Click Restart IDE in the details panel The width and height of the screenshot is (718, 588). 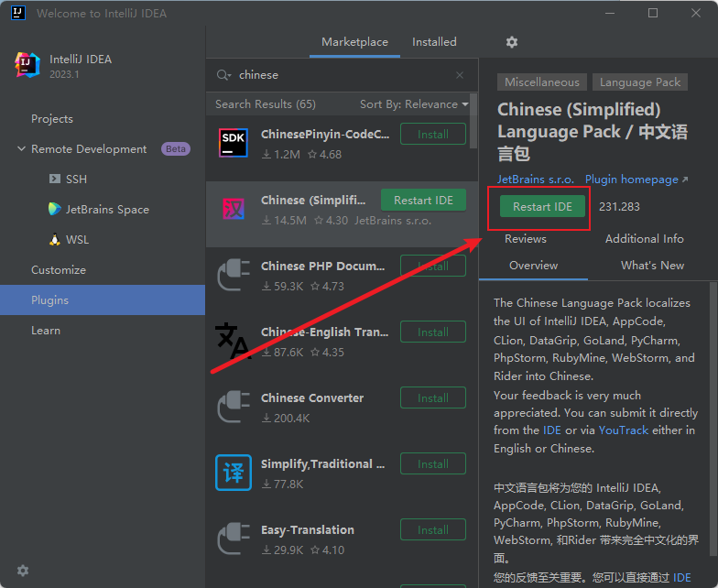point(542,207)
